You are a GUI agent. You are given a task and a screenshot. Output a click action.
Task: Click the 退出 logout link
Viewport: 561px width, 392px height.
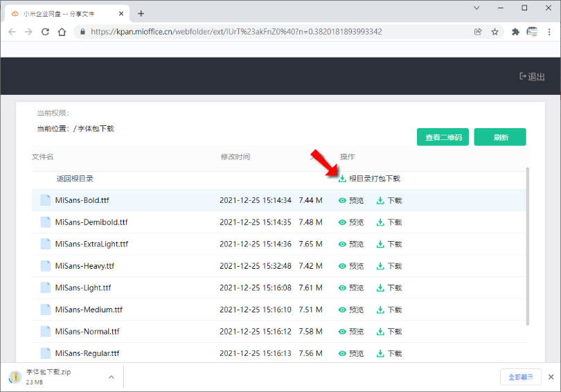(x=532, y=77)
